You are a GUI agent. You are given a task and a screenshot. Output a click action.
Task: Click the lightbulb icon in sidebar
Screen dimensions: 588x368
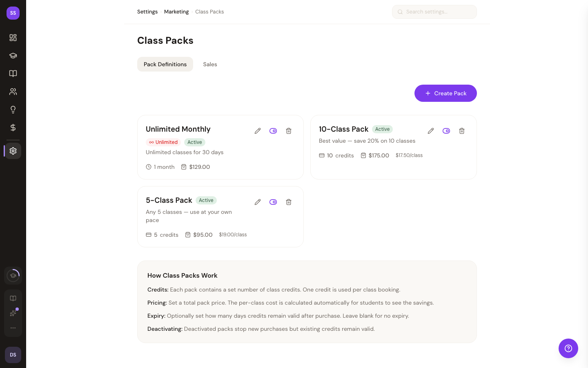(13, 110)
